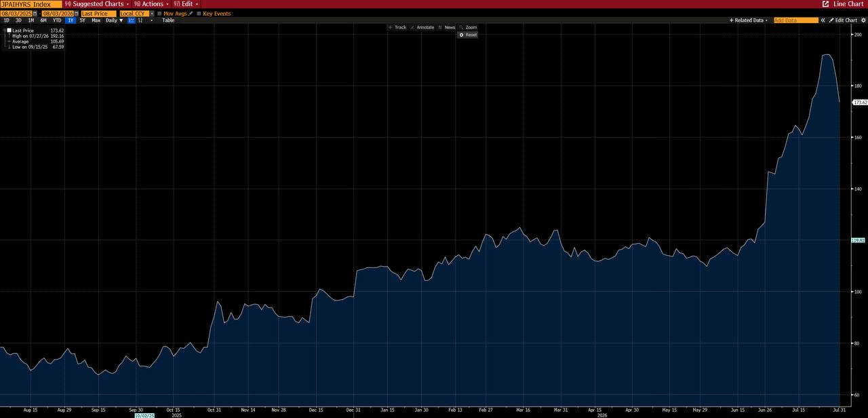This screenshot has width=868, height=418.
Task: Click the legend collapse box icon
Action: [4, 31]
